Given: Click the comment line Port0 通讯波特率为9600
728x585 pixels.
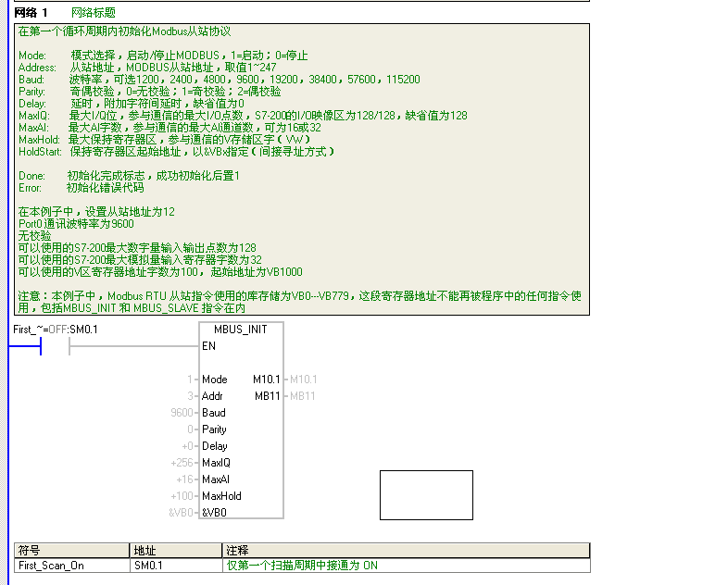Looking at the screenshot, I should click(x=76, y=224).
